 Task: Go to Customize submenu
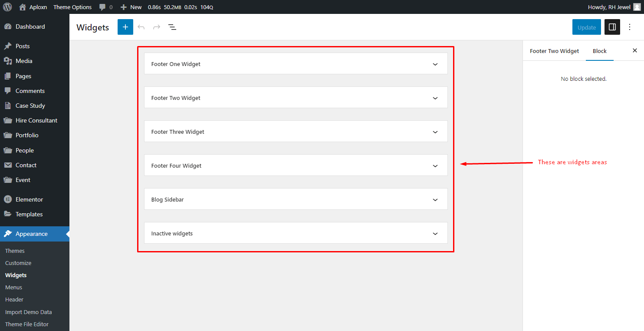point(18,263)
